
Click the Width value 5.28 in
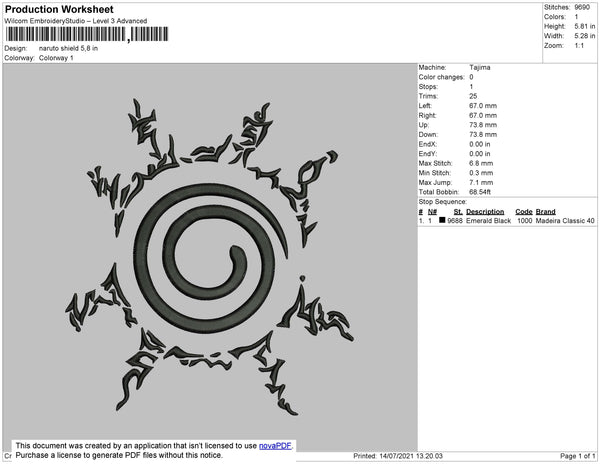click(585, 36)
